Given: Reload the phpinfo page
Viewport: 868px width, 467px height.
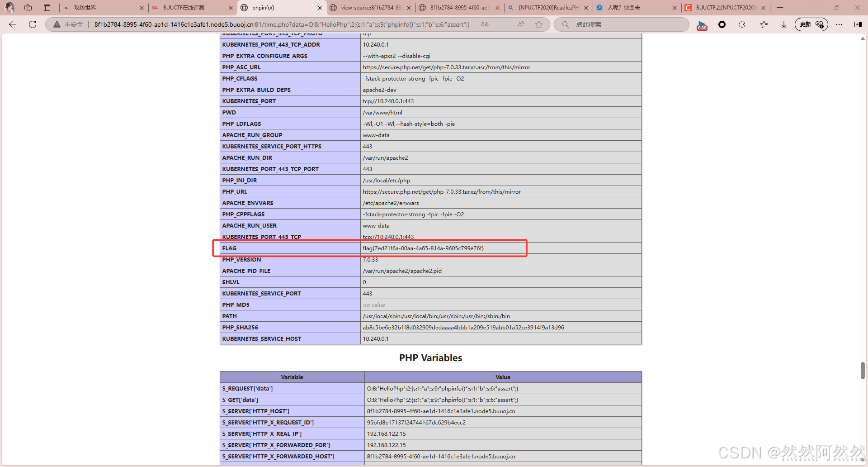Looking at the screenshot, I should [32, 24].
